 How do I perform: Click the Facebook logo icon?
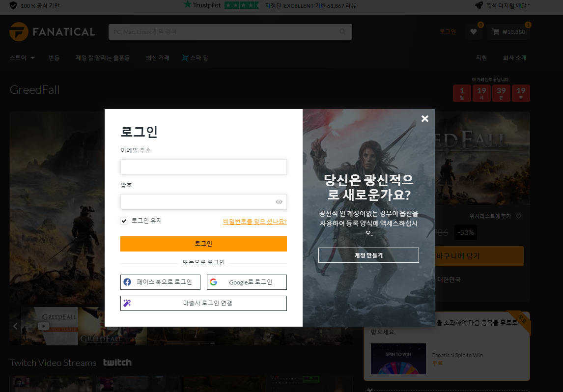pyautogui.click(x=127, y=282)
